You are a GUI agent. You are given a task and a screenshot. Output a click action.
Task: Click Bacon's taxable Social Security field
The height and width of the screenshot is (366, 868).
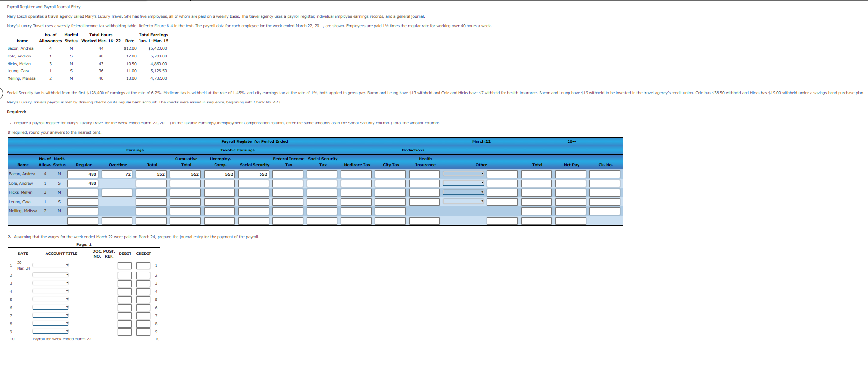click(x=253, y=174)
